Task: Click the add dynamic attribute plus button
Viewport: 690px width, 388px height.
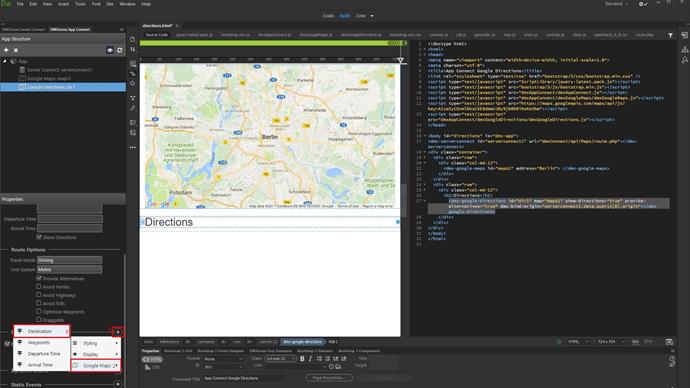Action: click(117, 332)
